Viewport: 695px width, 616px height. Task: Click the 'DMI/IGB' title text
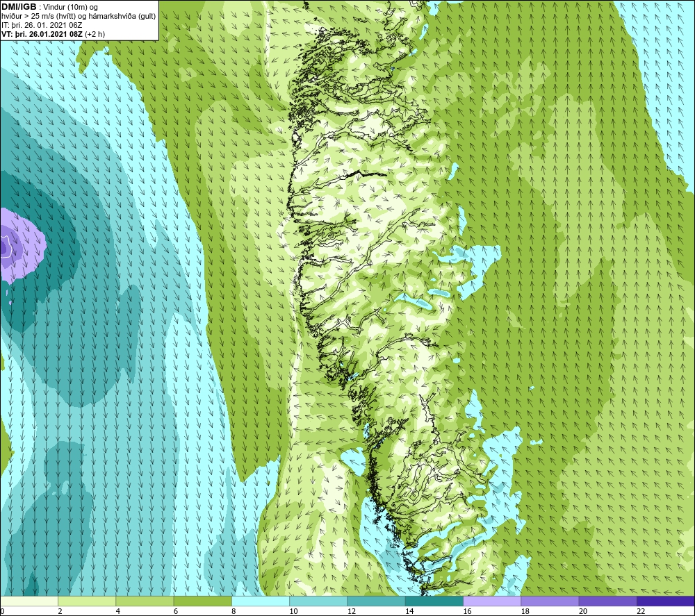point(19,7)
